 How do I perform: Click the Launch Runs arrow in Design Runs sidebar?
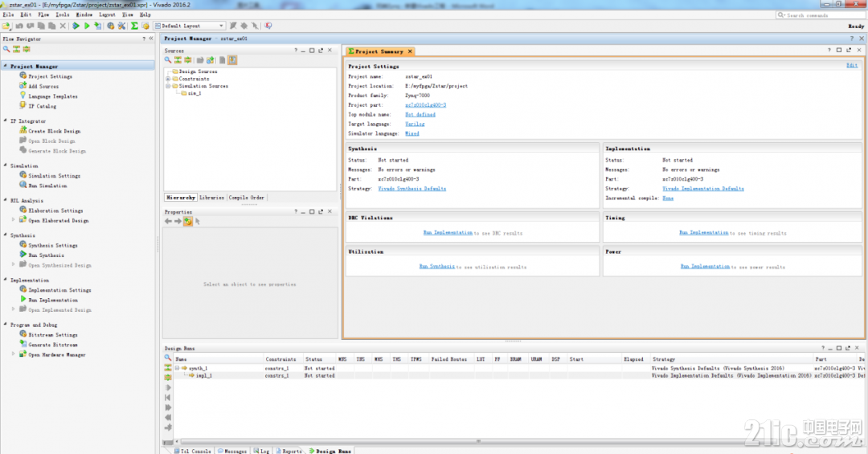[x=168, y=387]
